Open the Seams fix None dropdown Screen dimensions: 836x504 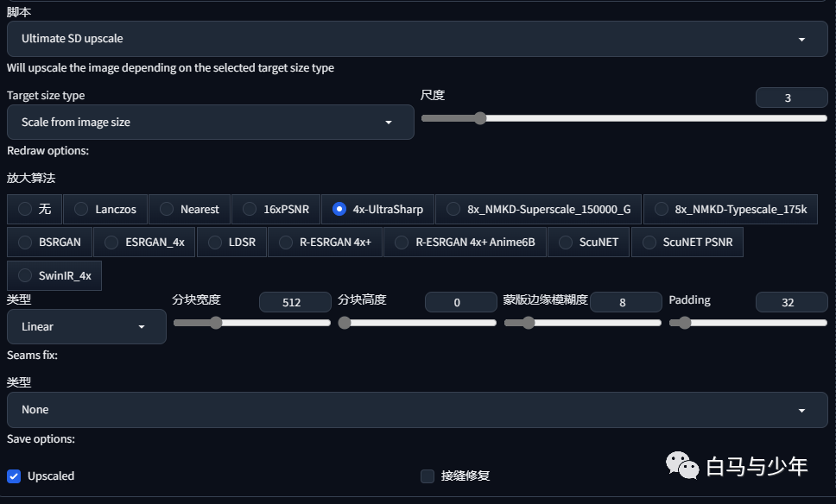pos(417,410)
